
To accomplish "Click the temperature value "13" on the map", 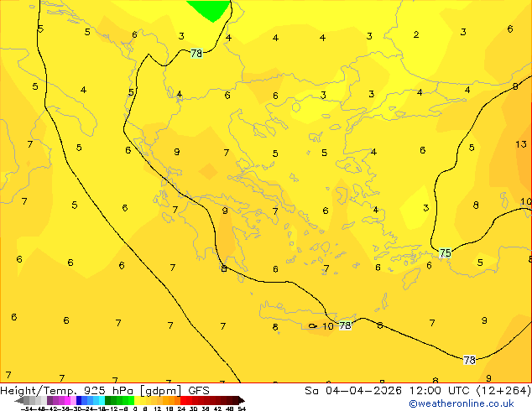I will coord(521,144).
